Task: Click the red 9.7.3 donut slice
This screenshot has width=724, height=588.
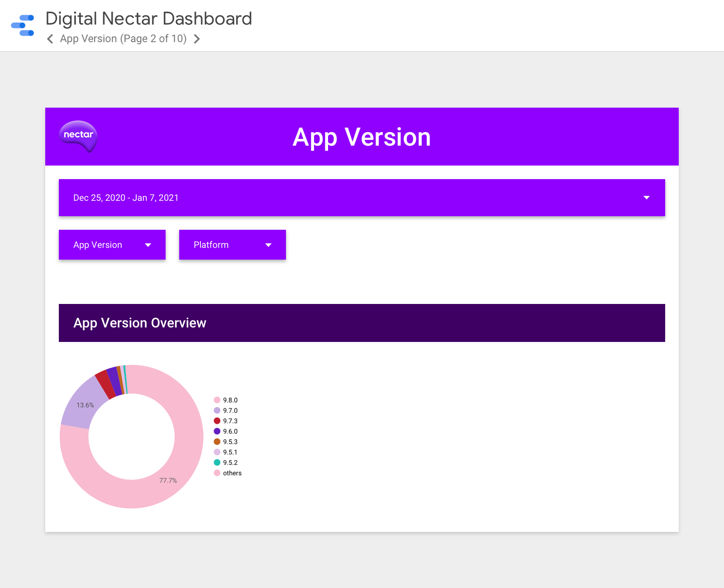Action: [x=105, y=384]
